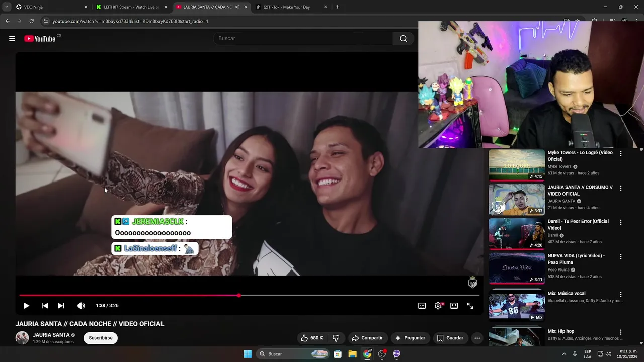Click the Preguntar button
Screen dimensions: 644x362
(x=411, y=338)
